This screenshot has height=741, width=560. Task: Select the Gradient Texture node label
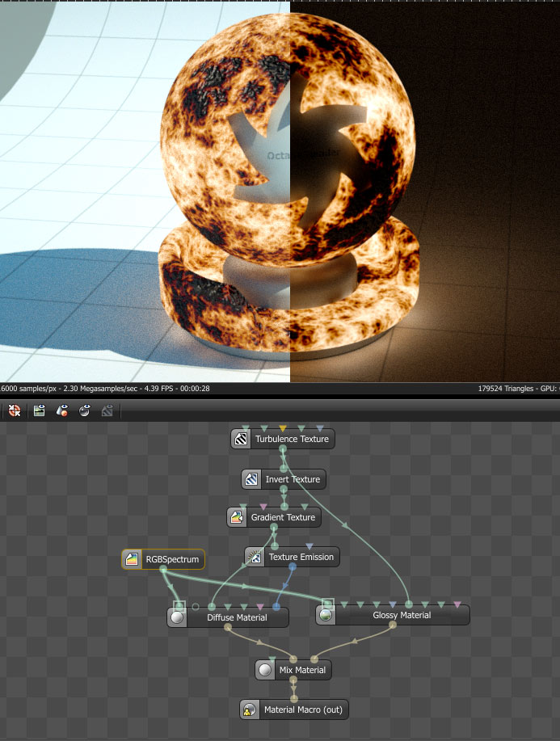(283, 517)
